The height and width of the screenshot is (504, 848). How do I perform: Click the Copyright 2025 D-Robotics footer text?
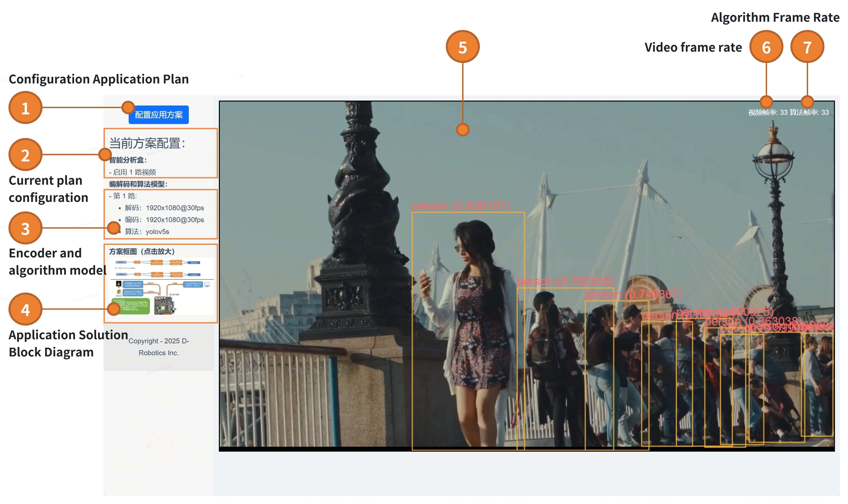pyautogui.click(x=159, y=347)
